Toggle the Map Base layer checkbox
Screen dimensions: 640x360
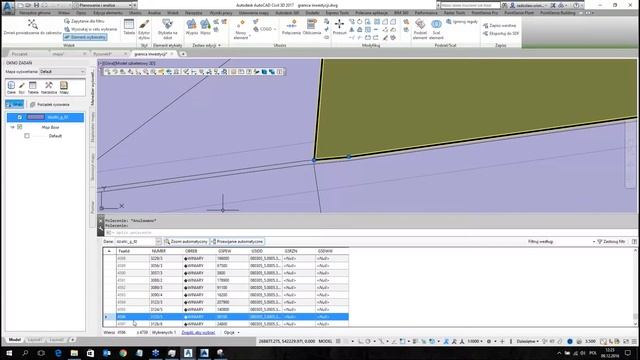tap(20, 127)
